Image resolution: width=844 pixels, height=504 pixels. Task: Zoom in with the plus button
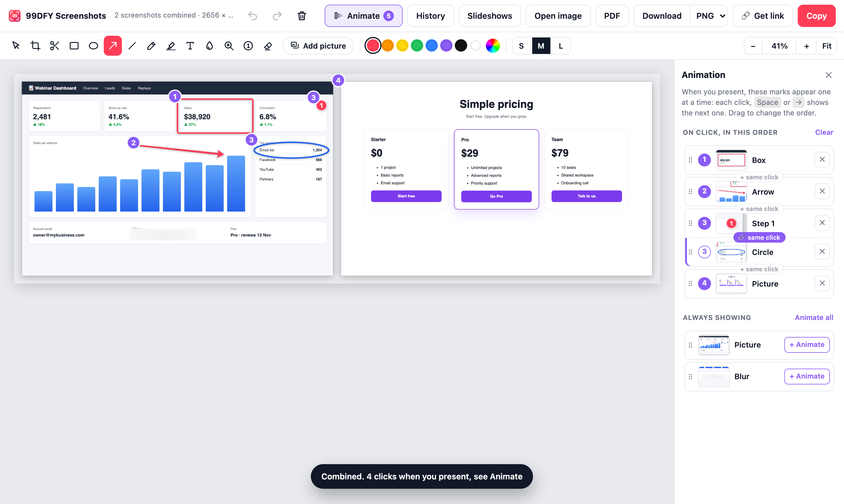(x=806, y=46)
